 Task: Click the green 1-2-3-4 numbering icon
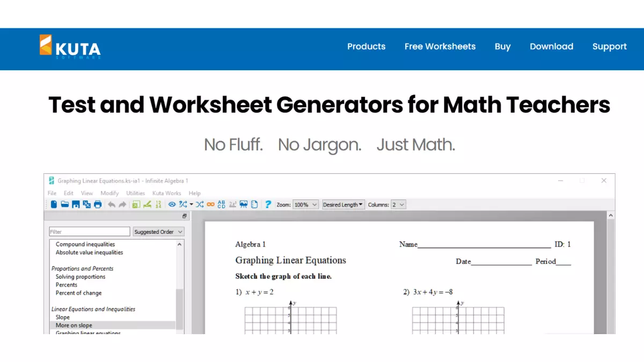pyautogui.click(x=158, y=204)
